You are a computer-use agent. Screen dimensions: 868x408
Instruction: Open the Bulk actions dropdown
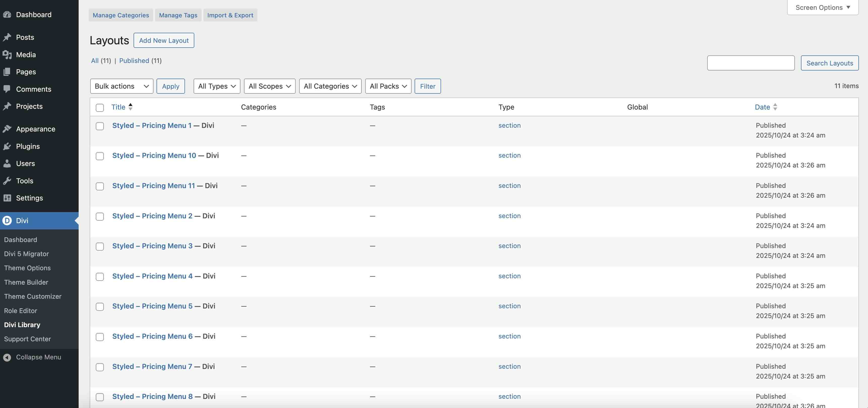(121, 86)
